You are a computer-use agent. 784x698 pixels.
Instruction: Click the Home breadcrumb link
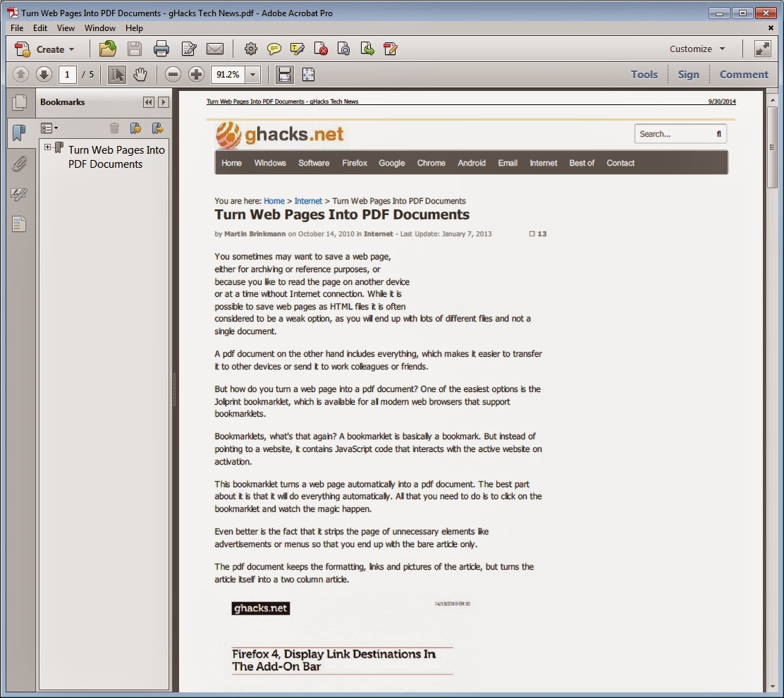pyautogui.click(x=274, y=201)
